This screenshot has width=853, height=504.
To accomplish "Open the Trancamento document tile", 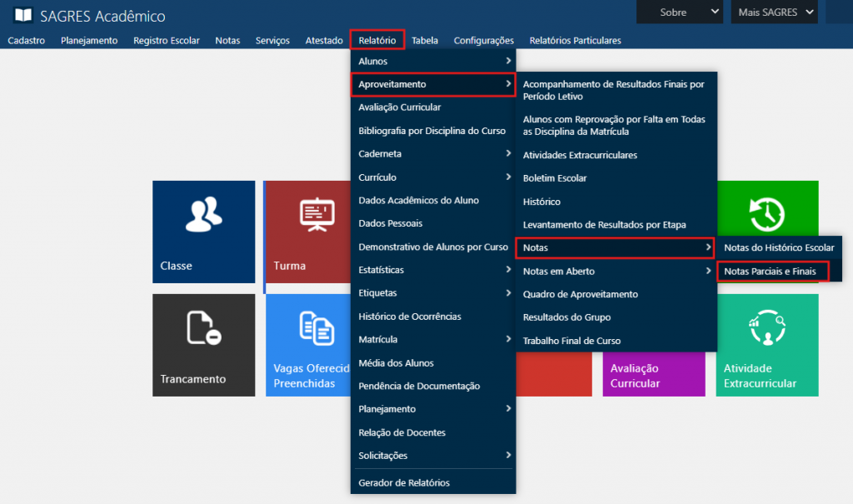I will point(203,344).
